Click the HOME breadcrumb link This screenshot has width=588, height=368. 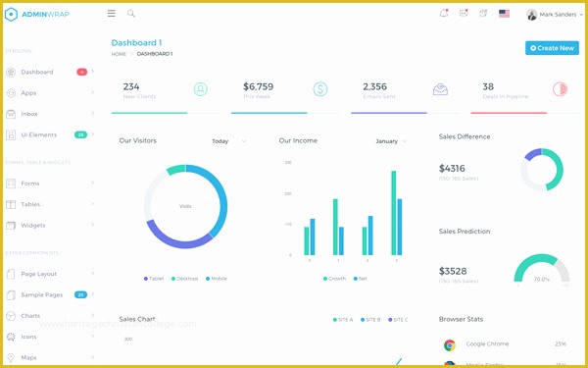coord(119,54)
